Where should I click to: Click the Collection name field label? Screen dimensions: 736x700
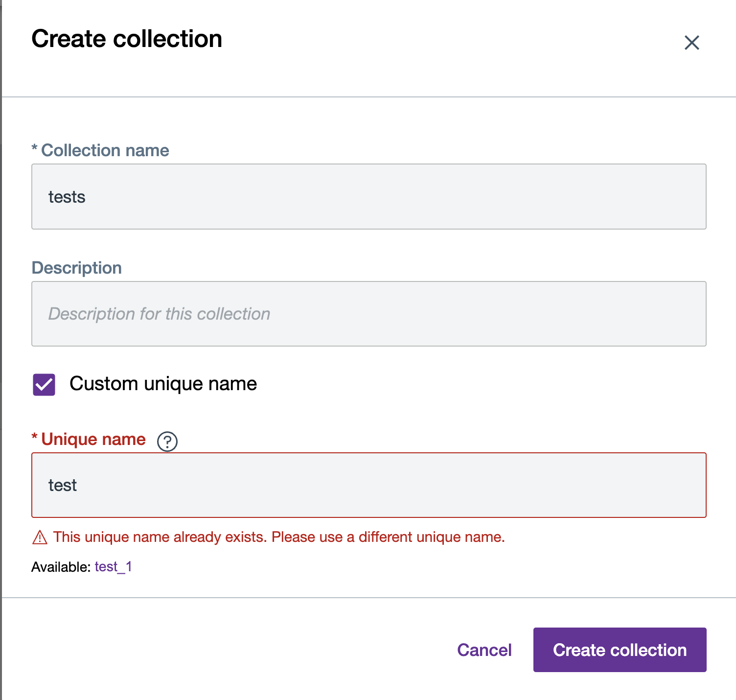tap(105, 150)
